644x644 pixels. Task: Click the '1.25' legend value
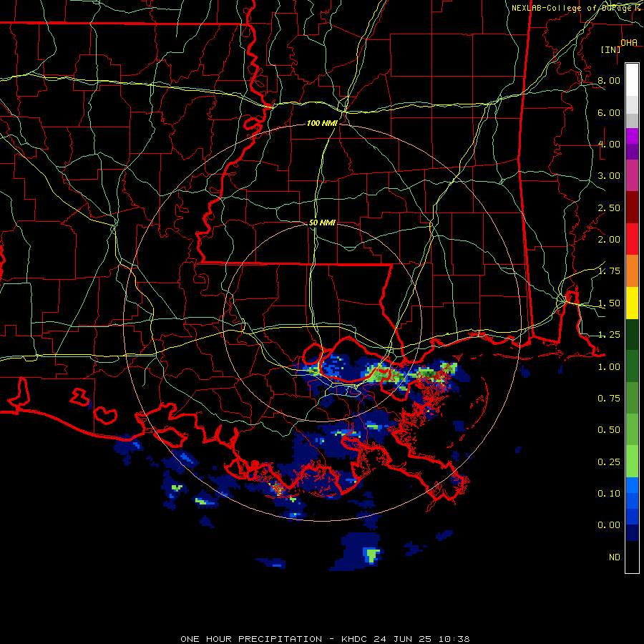(x=609, y=335)
